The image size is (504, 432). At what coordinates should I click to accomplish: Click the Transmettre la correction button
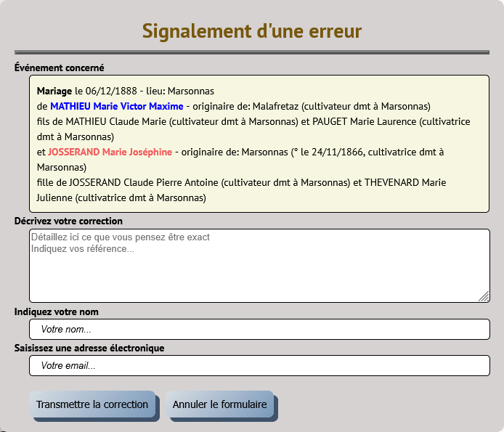(92, 404)
